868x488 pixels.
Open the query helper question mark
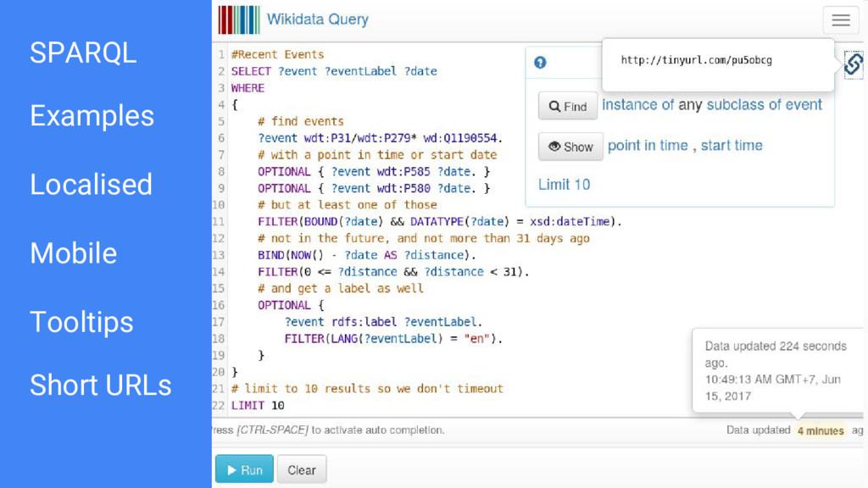click(540, 63)
